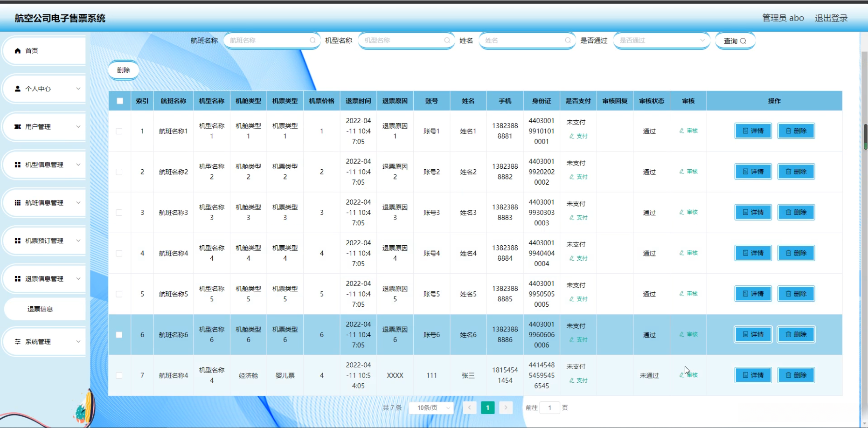Open the 退票信息 submenu item
Viewport: 868px width, 428px height.
40,309
